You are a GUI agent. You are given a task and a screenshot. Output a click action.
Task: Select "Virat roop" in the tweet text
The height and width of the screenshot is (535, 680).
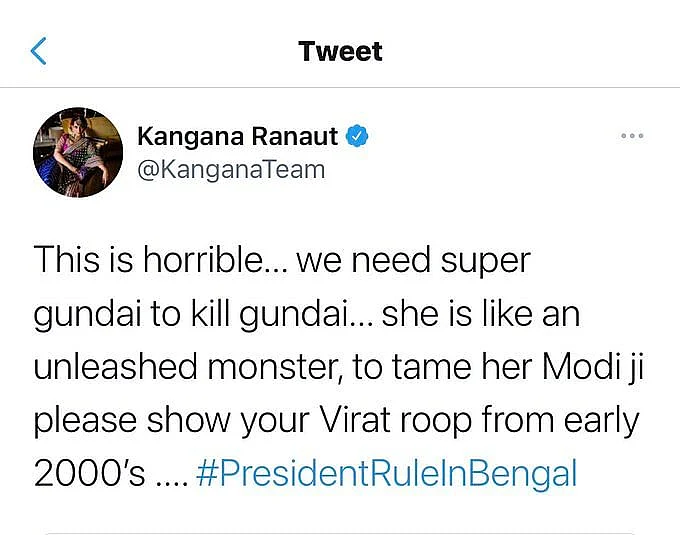coord(395,421)
